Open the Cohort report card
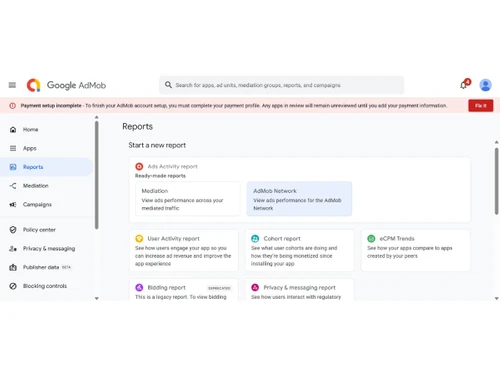This screenshot has height=375, width=500. (x=299, y=250)
